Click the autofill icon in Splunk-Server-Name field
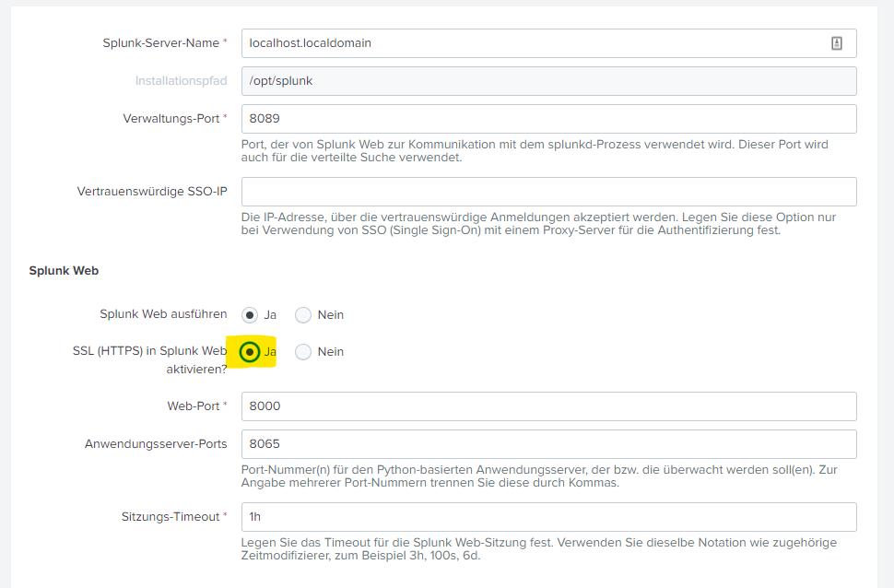 [837, 42]
